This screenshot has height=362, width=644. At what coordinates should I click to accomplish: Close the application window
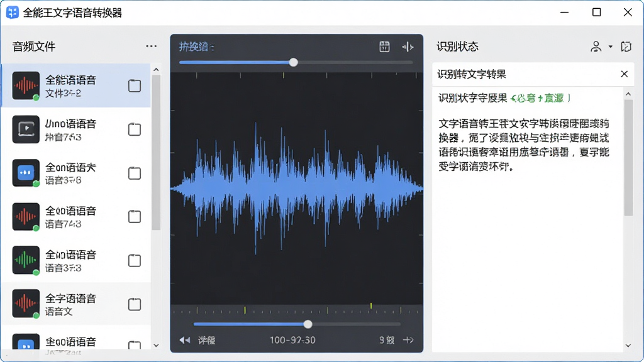point(628,13)
